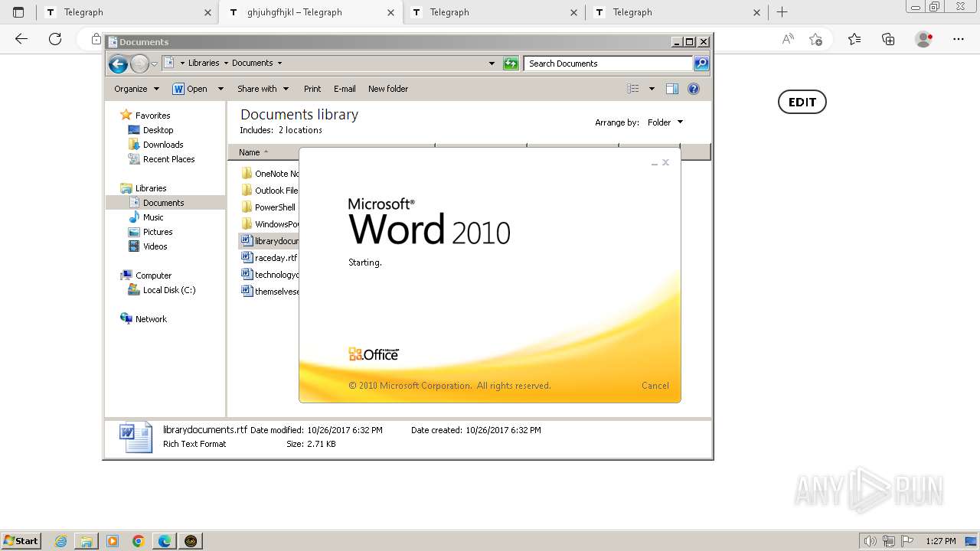Change view using the views icon
The image size is (980, 551).
tap(633, 89)
